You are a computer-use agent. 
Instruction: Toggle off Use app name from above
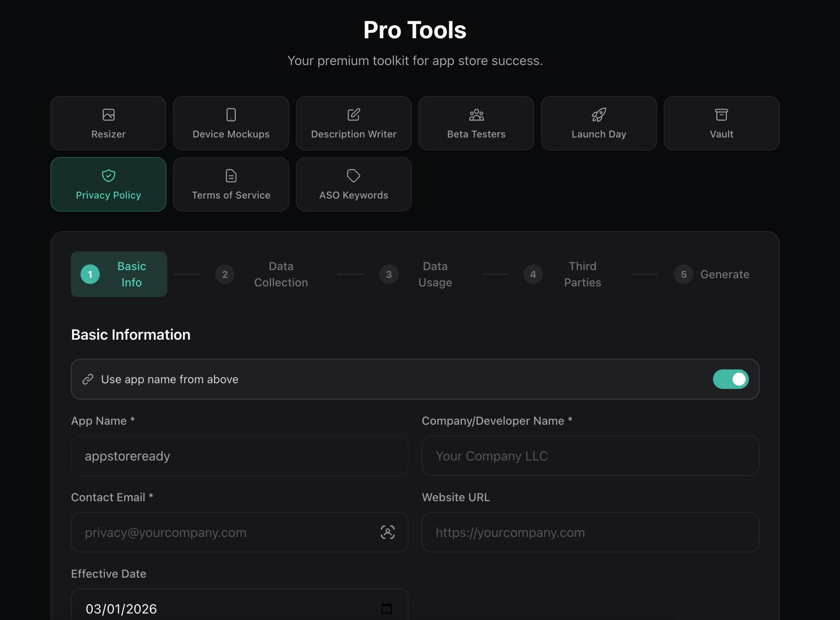[x=731, y=379]
